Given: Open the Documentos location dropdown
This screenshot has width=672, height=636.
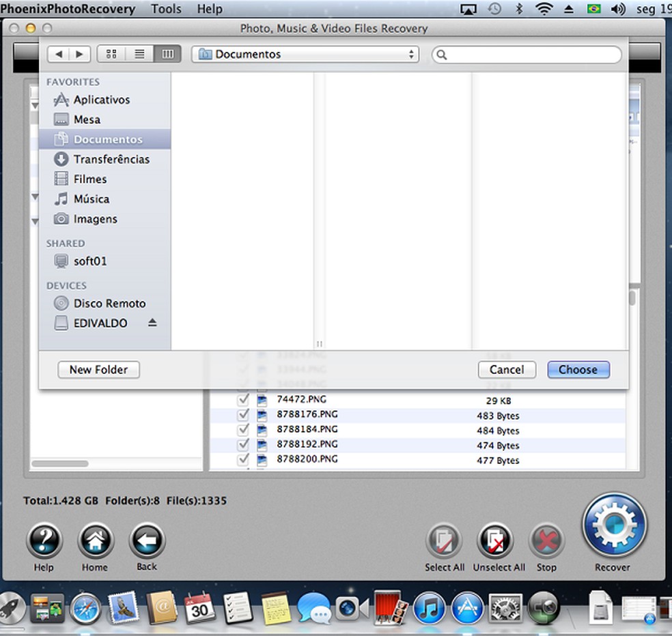Looking at the screenshot, I should coord(305,55).
